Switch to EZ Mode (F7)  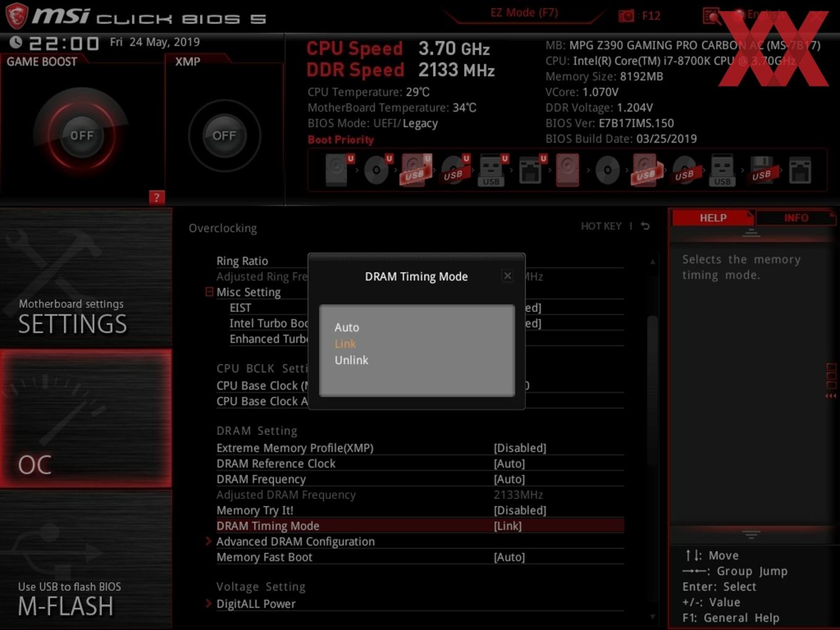coord(524,13)
